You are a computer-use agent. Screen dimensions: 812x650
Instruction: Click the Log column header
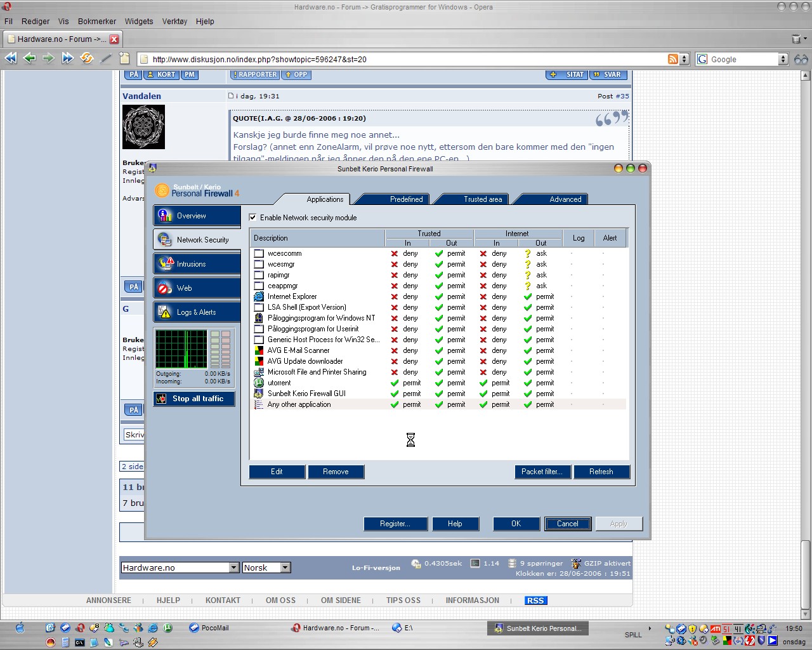pyautogui.click(x=579, y=238)
